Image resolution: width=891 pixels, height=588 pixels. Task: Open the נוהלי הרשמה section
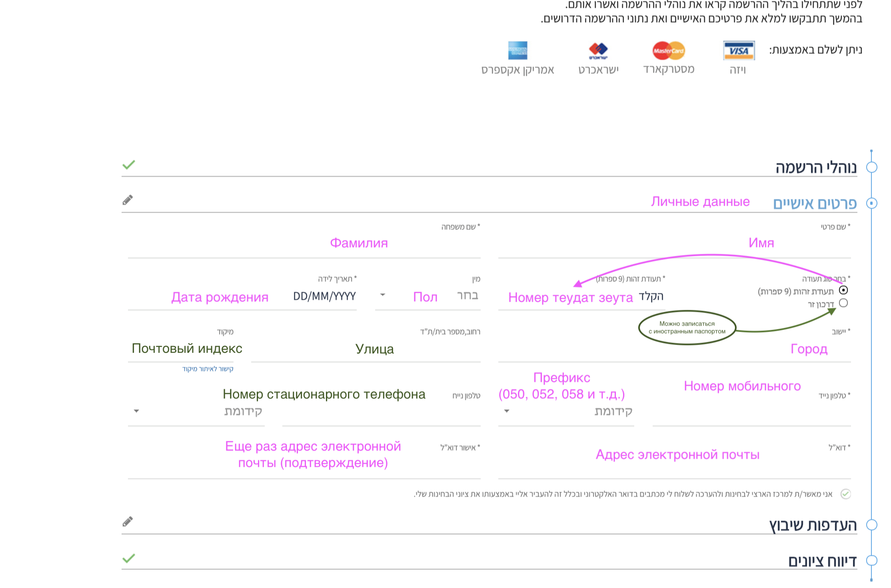816,167
